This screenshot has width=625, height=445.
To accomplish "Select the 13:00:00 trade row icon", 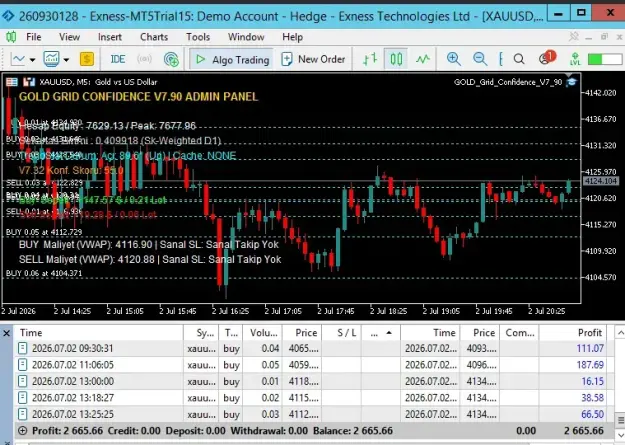I will 23,381.
